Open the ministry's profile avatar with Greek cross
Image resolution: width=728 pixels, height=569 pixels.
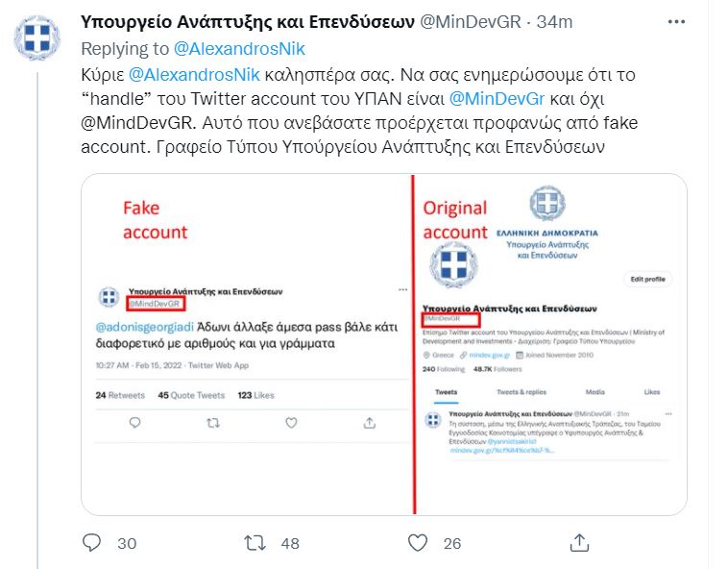coord(37,38)
